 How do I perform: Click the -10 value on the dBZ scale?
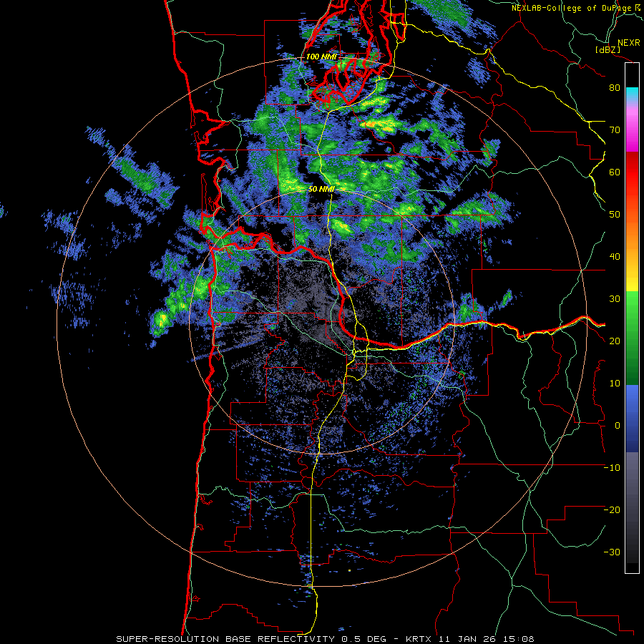click(x=612, y=468)
